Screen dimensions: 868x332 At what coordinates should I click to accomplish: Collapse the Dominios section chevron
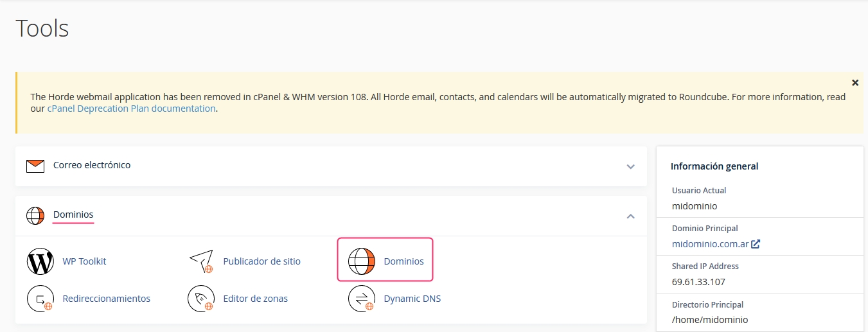(x=631, y=216)
